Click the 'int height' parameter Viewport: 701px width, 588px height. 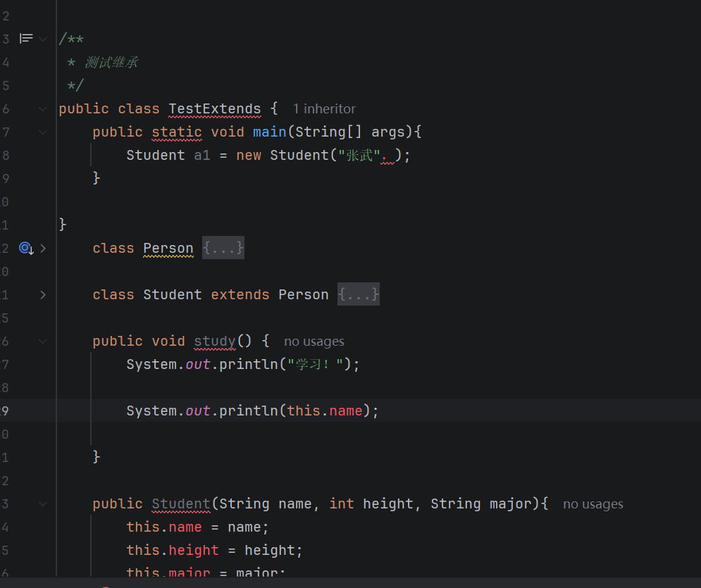click(x=371, y=504)
